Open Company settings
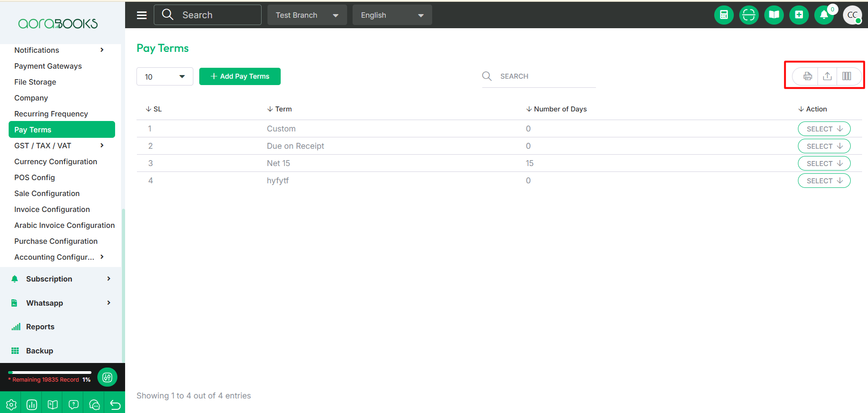Viewport: 868px width, 413px height. point(31,98)
